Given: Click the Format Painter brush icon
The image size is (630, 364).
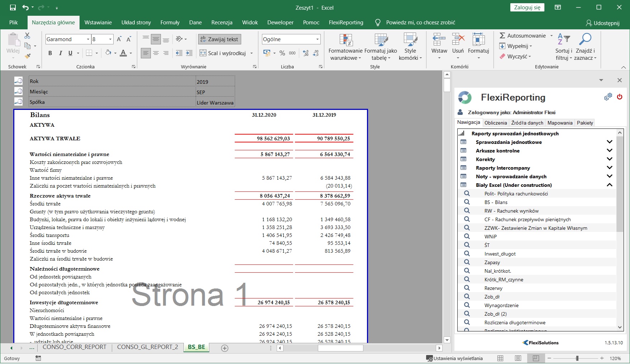Looking at the screenshot, I should [x=28, y=56].
